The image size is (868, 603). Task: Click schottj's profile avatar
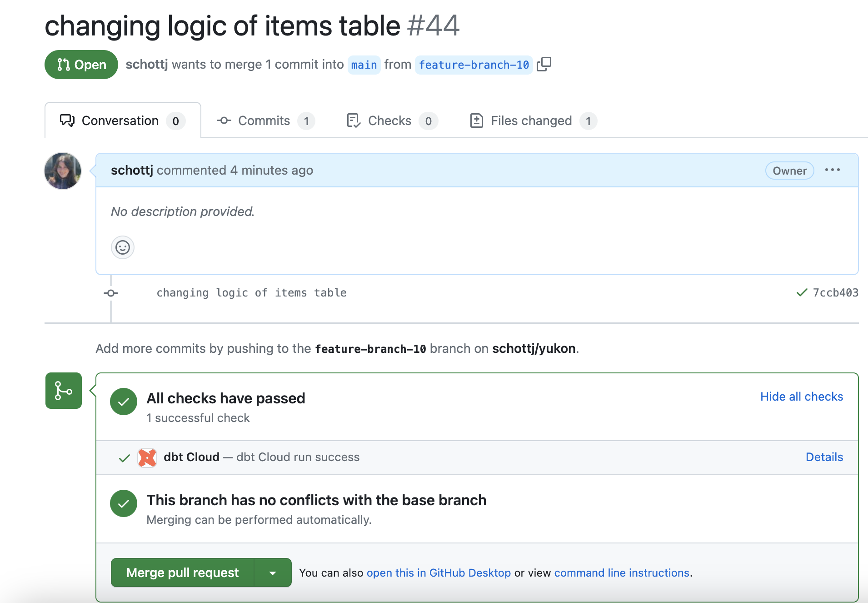coord(63,171)
